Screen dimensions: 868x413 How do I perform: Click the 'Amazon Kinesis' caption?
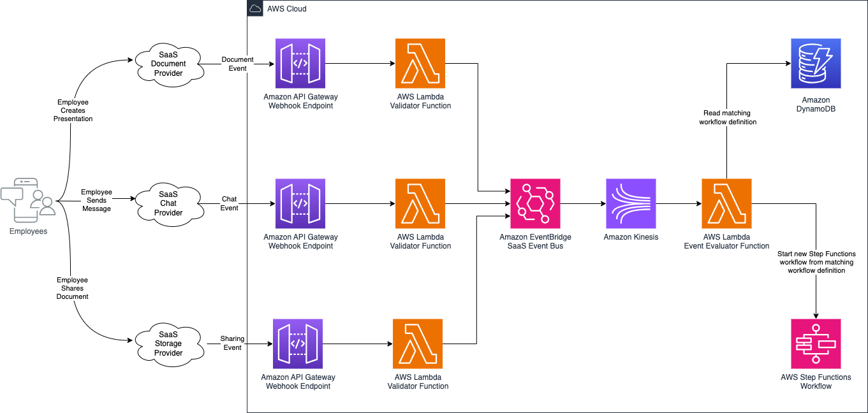click(631, 237)
